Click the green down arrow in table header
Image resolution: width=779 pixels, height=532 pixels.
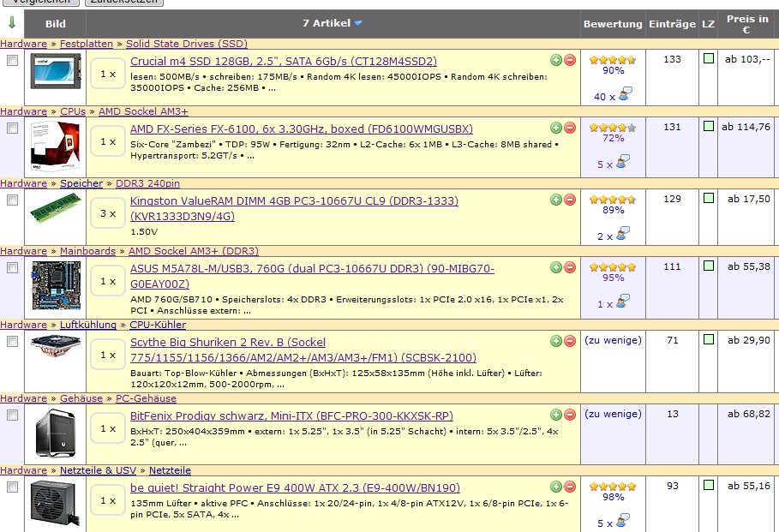tap(12, 23)
